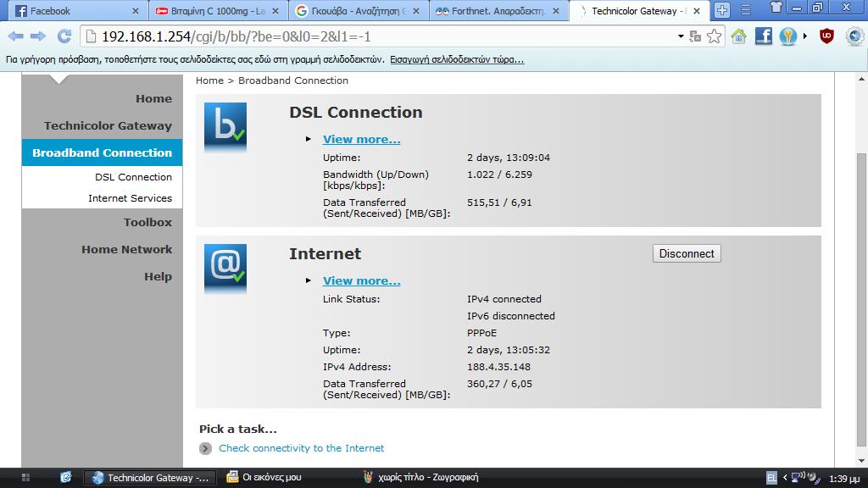Click Check connectivity to the Internet
Image resolution: width=868 pixels, height=488 pixels.
coord(301,448)
